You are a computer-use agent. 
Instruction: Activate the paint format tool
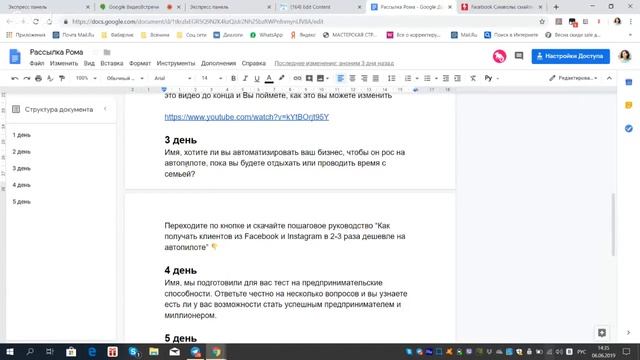click(x=62, y=78)
